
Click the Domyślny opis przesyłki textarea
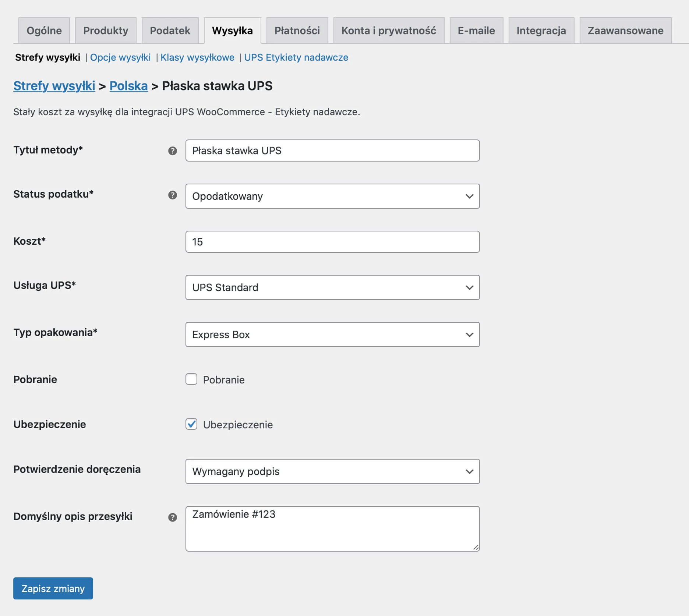(x=332, y=529)
